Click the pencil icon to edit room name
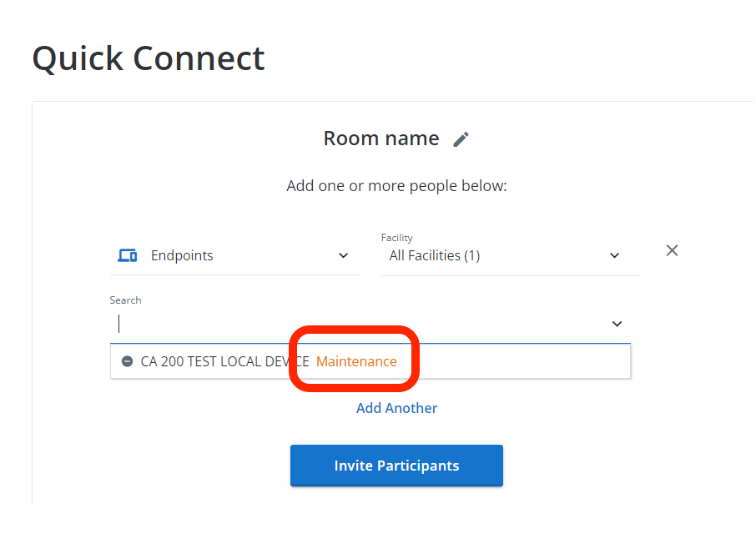Image resolution: width=756 pixels, height=534 pixels. pyautogui.click(x=461, y=139)
